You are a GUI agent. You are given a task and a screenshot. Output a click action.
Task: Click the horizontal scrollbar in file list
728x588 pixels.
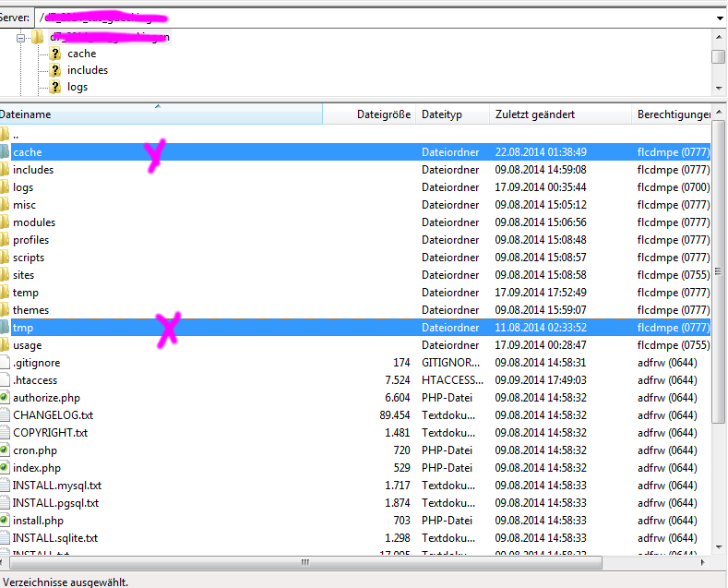click(x=304, y=562)
